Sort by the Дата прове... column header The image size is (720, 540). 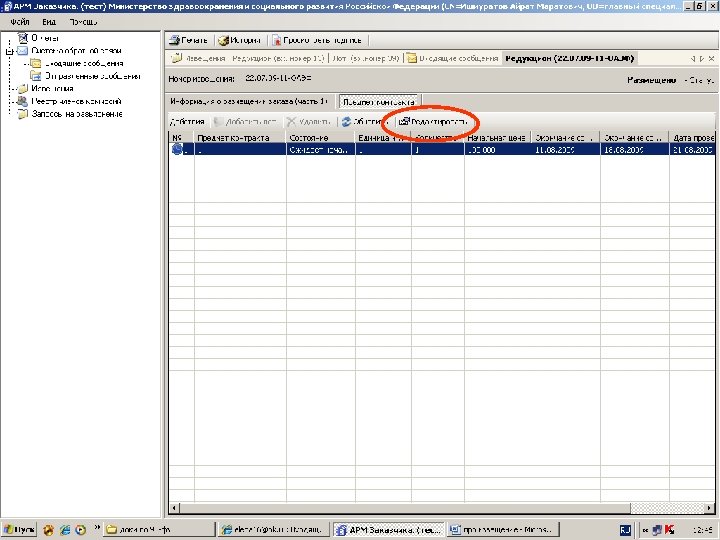pos(692,137)
